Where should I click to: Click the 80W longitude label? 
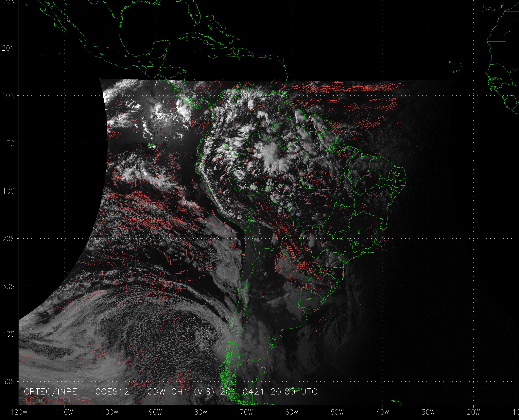point(201,412)
